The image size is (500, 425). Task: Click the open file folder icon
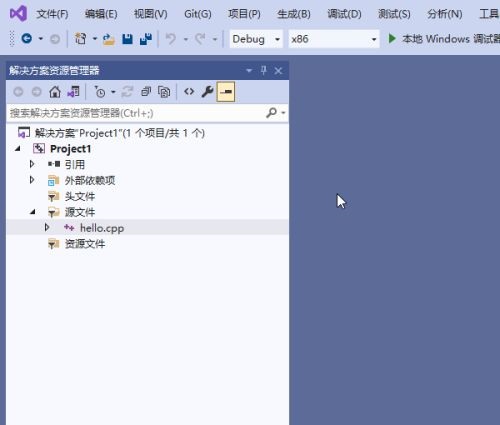click(109, 39)
